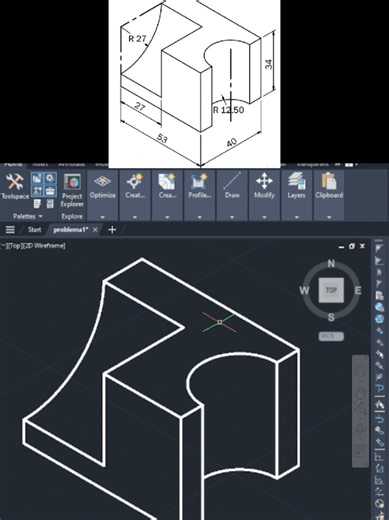Open the navigation wheel on the navigation bar

[360, 371]
